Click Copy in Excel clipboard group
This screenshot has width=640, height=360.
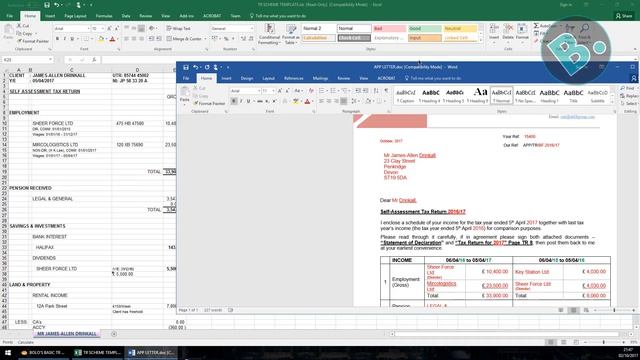click(x=24, y=33)
